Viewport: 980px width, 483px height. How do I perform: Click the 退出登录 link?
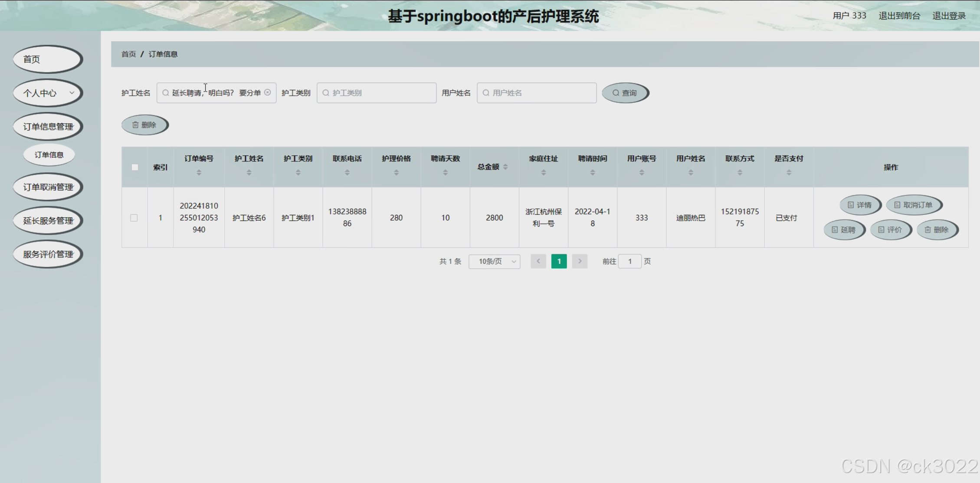[949, 16]
